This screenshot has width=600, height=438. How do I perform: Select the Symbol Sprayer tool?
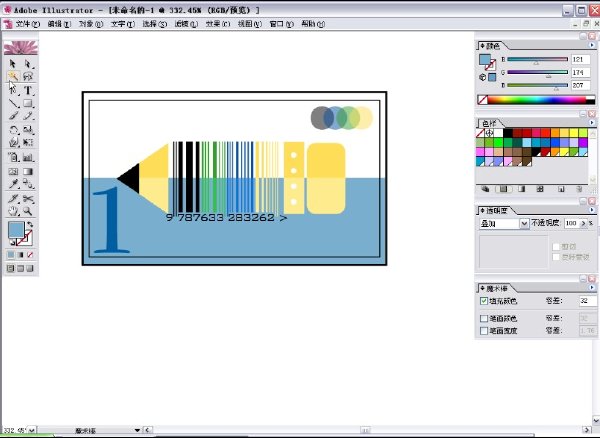click(x=13, y=157)
